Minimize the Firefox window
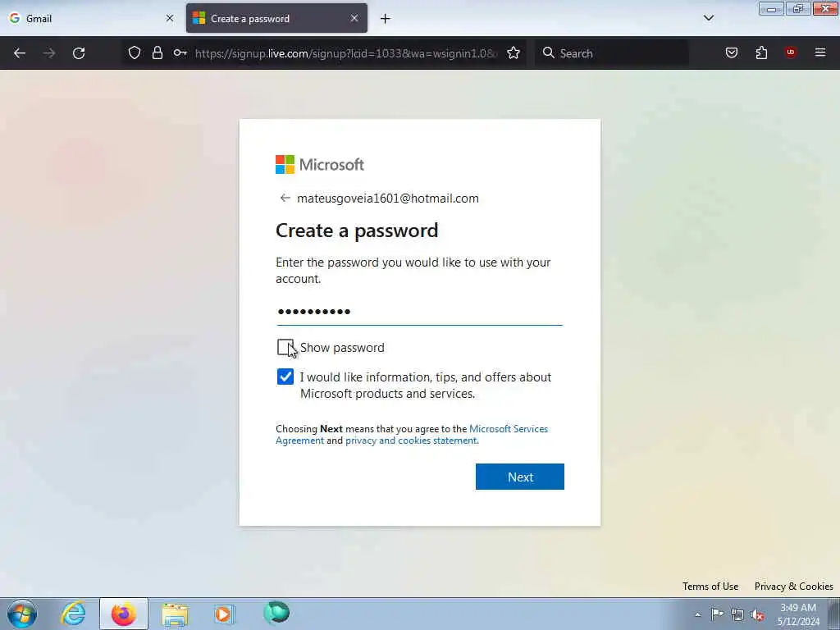This screenshot has width=840, height=630. click(771, 8)
